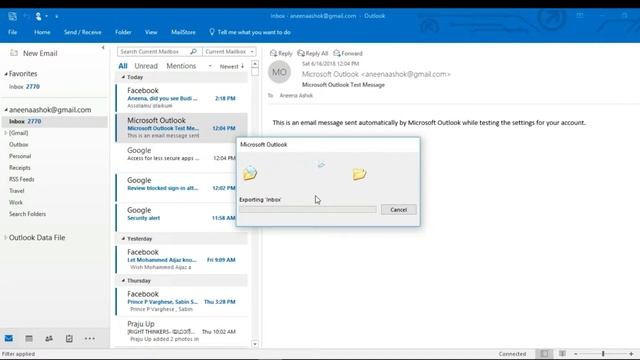Screen dimensions: 640x360
Task: Open Facebook email from Fri 9:09 AM
Action: pyautogui.click(x=182, y=259)
